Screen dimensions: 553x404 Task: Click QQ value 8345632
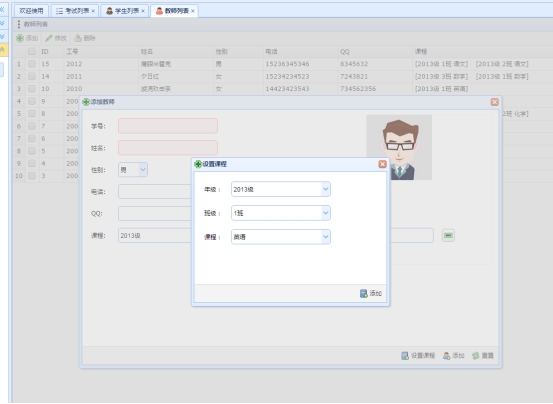point(354,64)
